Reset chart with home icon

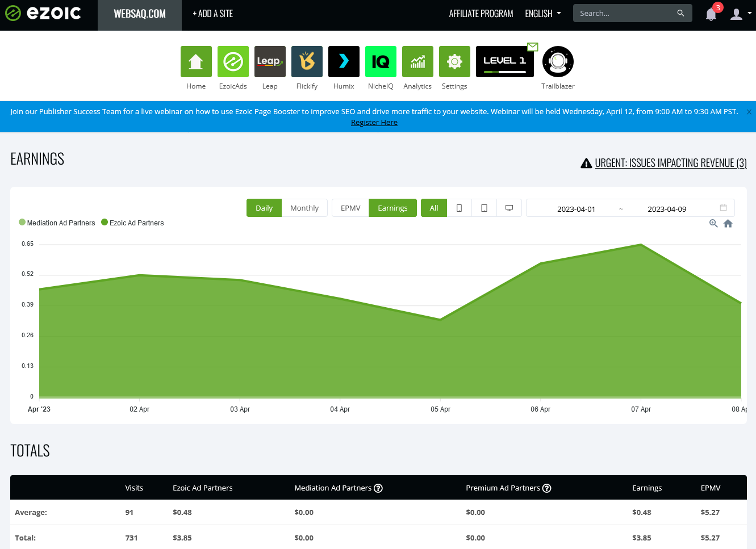(x=728, y=224)
